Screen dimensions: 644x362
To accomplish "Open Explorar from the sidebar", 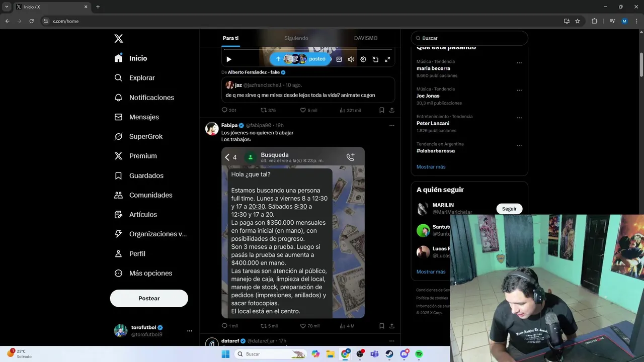I will point(134,78).
